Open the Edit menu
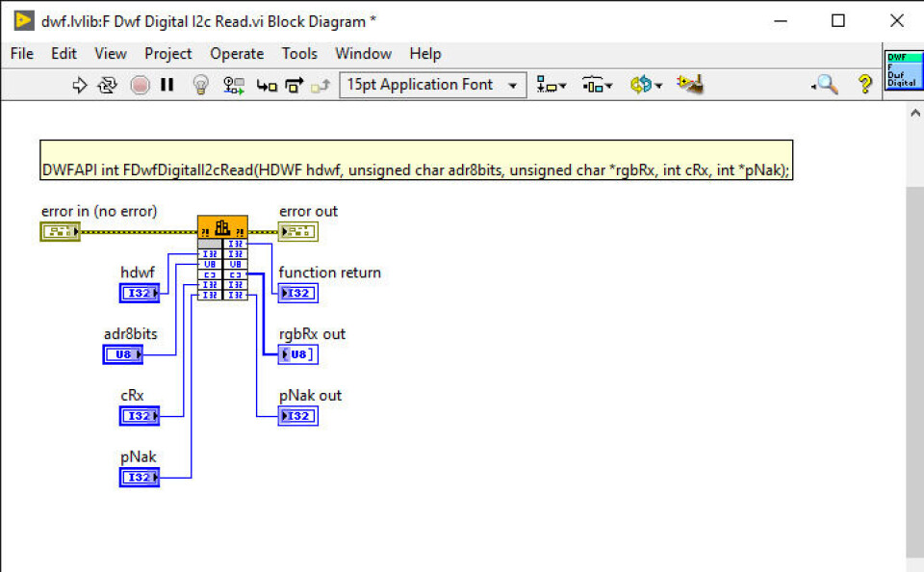924x572 pixels. (64, 54)
